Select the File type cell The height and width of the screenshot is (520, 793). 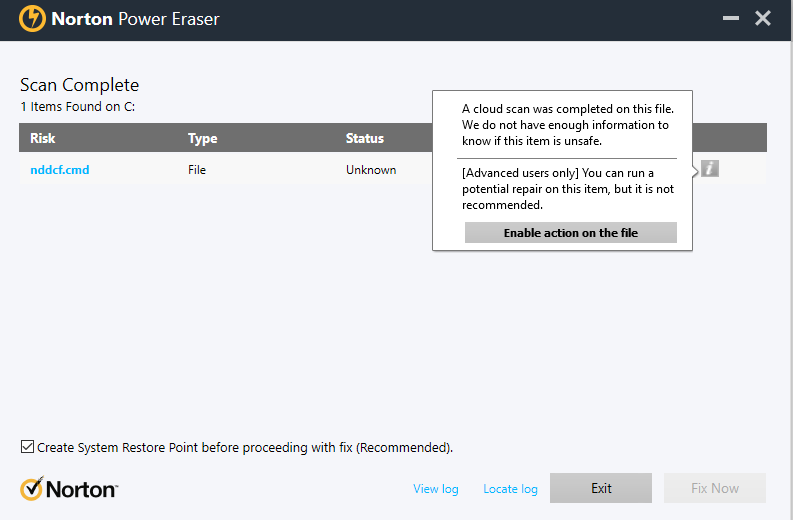[197, 170]
